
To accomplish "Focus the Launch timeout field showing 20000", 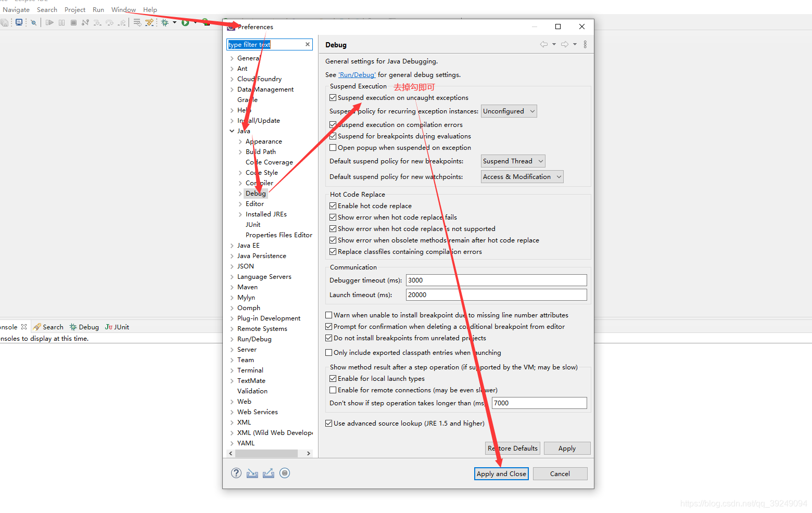I will [497, 294].
